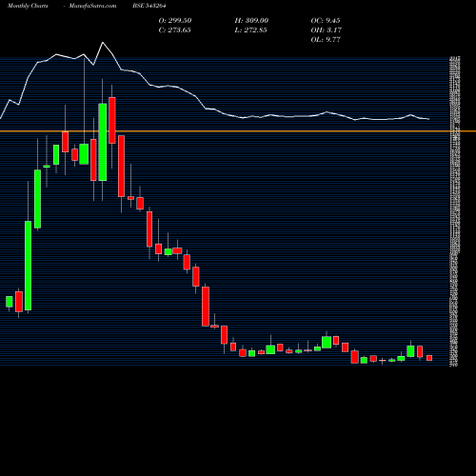Click the first green candlestick at far left

pyautogui.click(x=10, y=302)
